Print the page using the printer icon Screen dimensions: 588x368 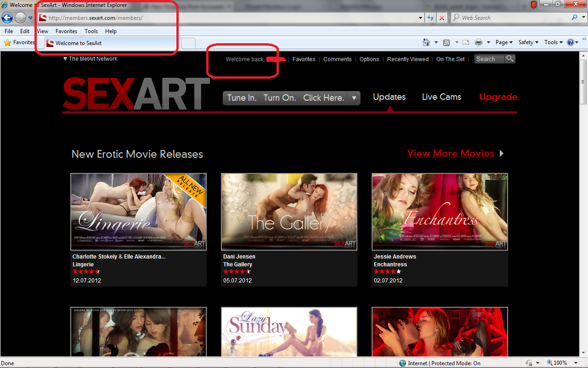(479, 42)
